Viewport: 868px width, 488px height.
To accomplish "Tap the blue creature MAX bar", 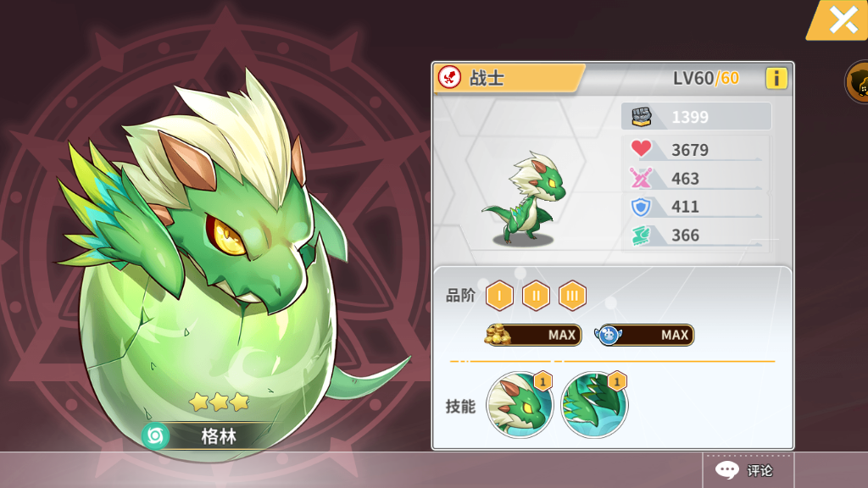I will click(644, 335).
